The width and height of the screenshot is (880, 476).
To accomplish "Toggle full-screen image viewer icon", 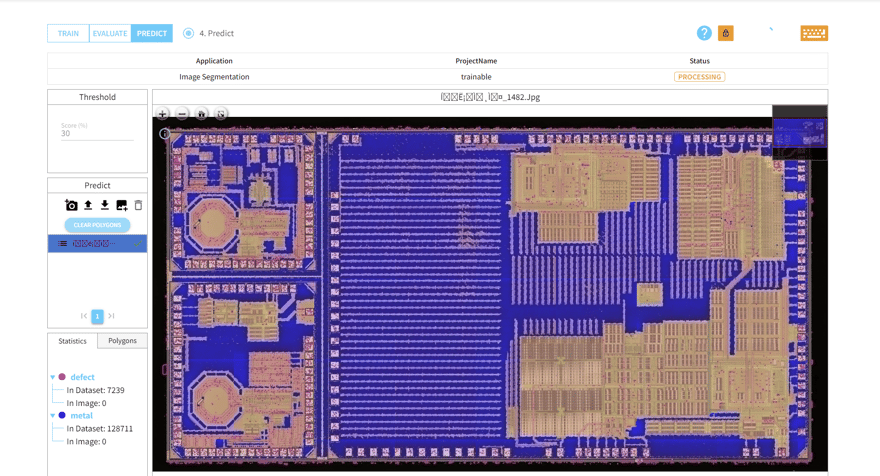I will pyautogui.click(x=221, y=114).
